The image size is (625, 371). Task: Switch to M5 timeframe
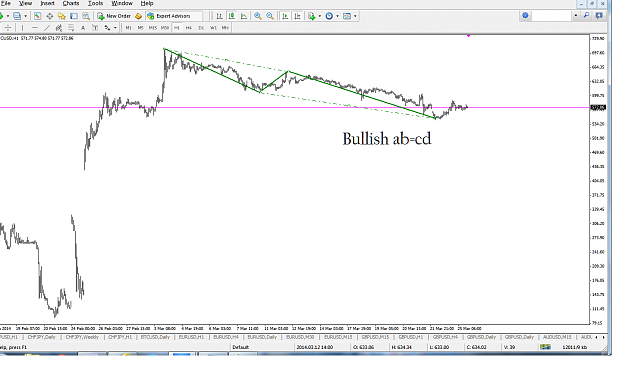coord(140,28)
